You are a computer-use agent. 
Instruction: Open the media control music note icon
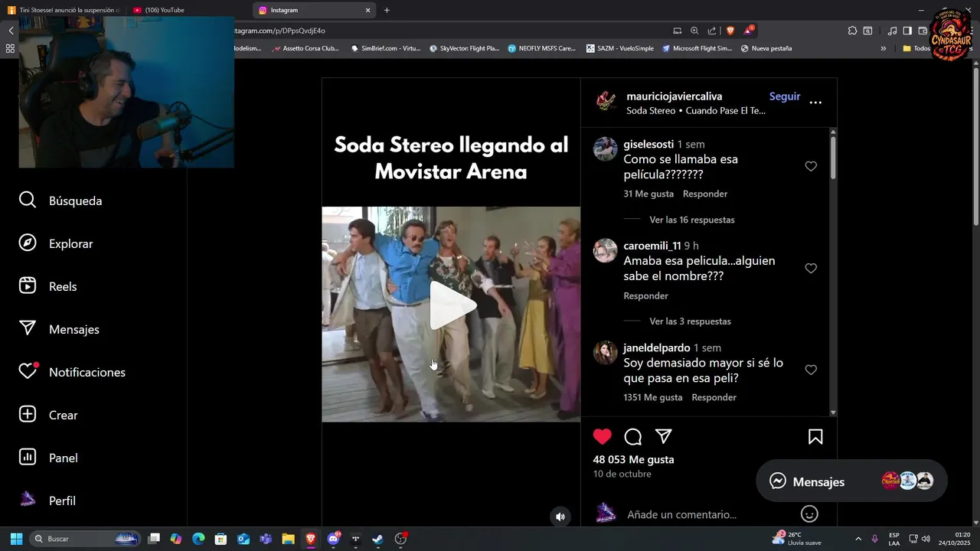pyautogui.click(x=892, y=31)
